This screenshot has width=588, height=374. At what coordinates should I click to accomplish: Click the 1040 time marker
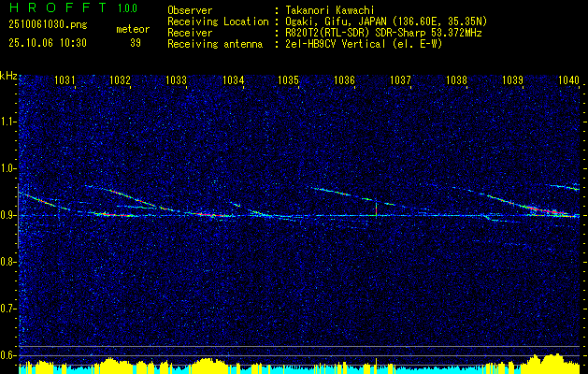click(569, 79)
